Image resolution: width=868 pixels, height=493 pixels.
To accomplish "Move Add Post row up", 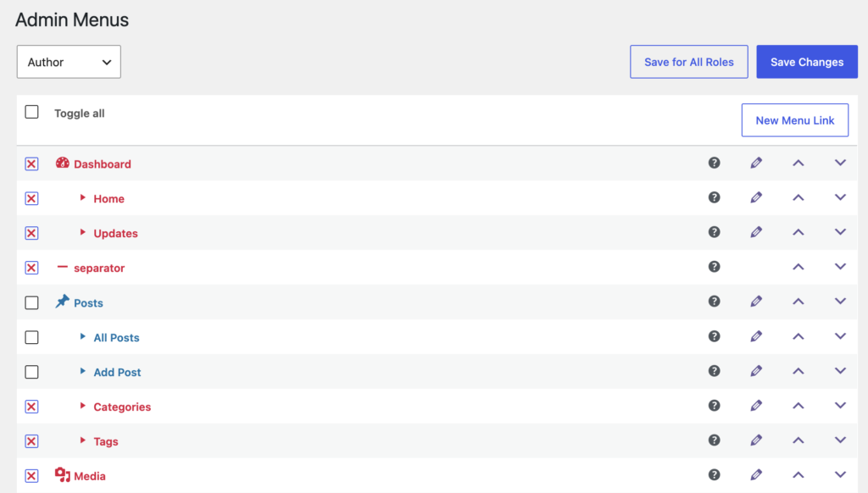I will 798,371.
